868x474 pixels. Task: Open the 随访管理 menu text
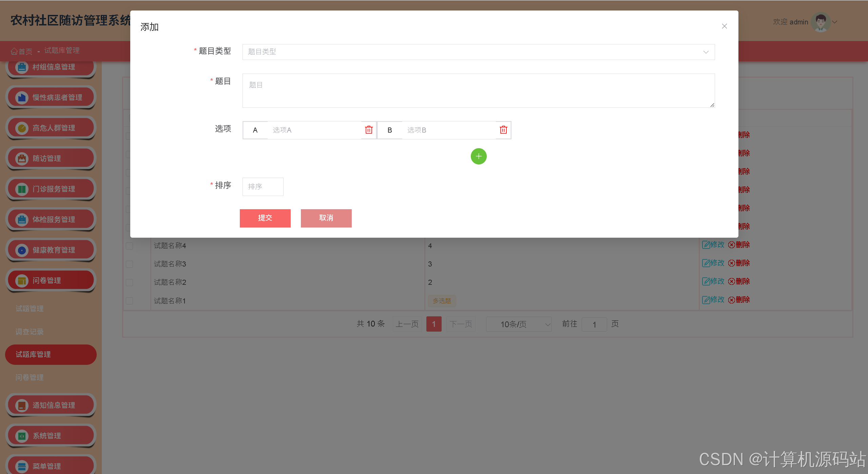pos(47,159)
